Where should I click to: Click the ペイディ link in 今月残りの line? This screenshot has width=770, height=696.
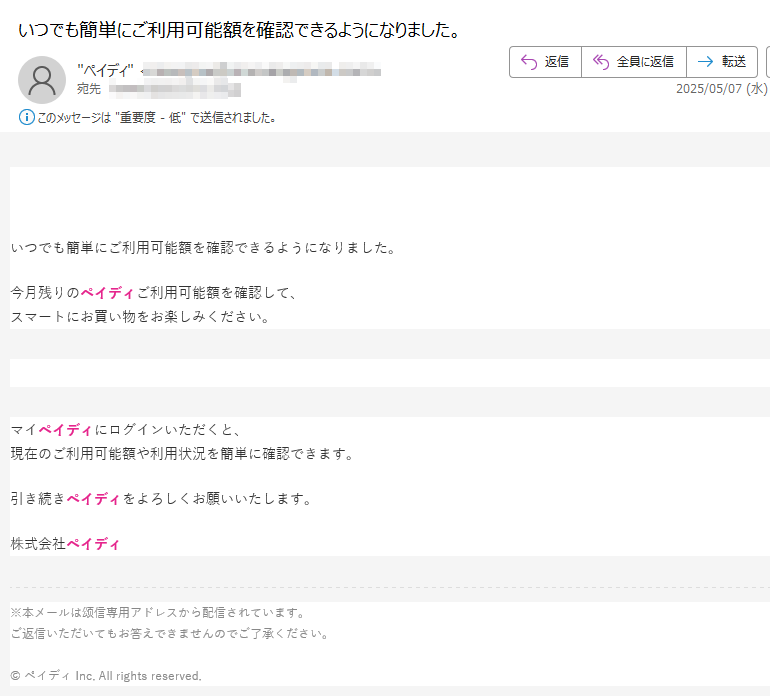(x=107, y=293)
